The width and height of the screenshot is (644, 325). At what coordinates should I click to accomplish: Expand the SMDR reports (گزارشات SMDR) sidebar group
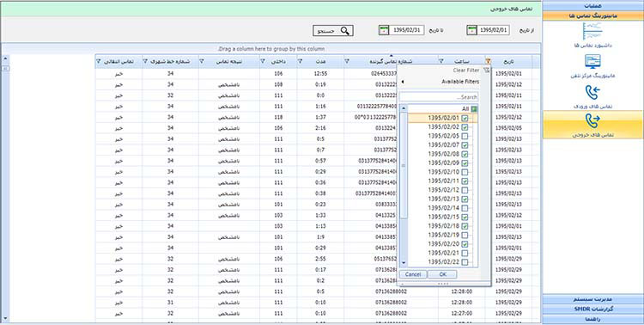(x=593, y=309)
